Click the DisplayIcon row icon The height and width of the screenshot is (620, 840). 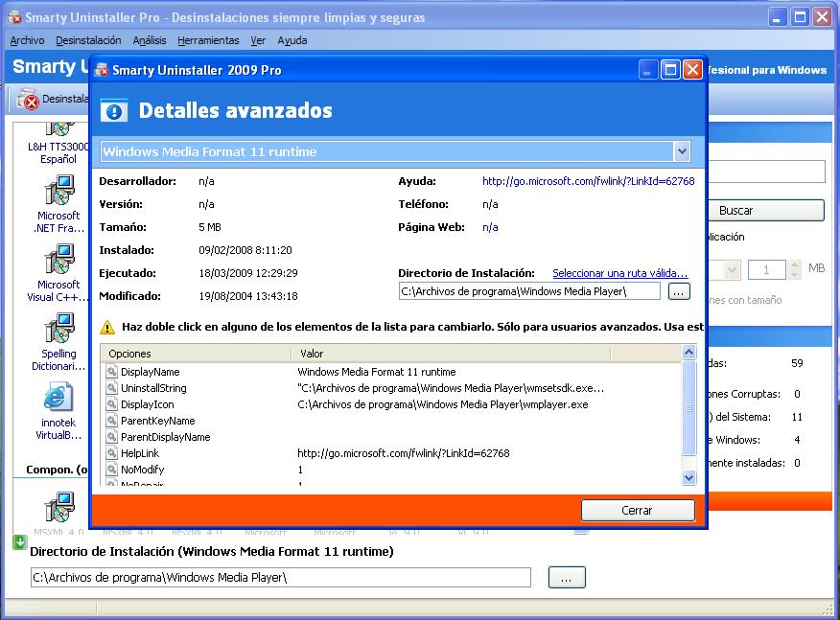coord(111,403)
